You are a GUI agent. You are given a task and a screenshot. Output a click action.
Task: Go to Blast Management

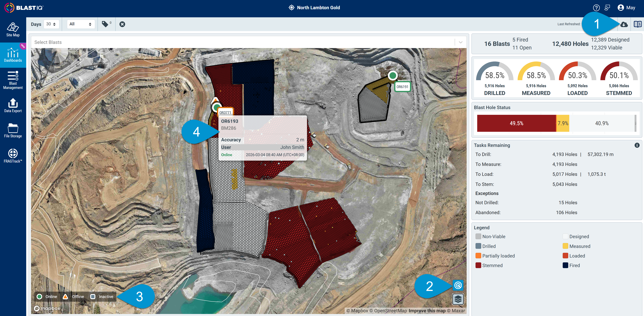click(x=13, y=80)
